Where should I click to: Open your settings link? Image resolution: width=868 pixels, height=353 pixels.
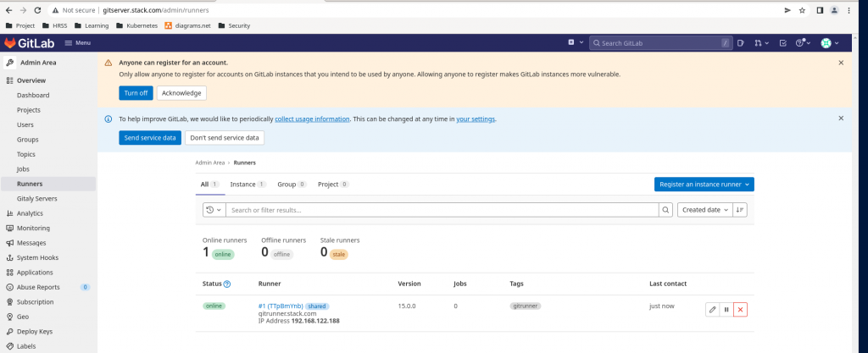click(476, 119)
